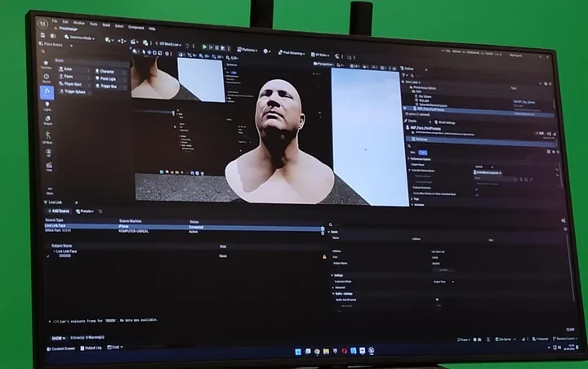Open the Platforms dropdown
The height and width of the screenshot is (369, 588).
click(x=247, y=50)
